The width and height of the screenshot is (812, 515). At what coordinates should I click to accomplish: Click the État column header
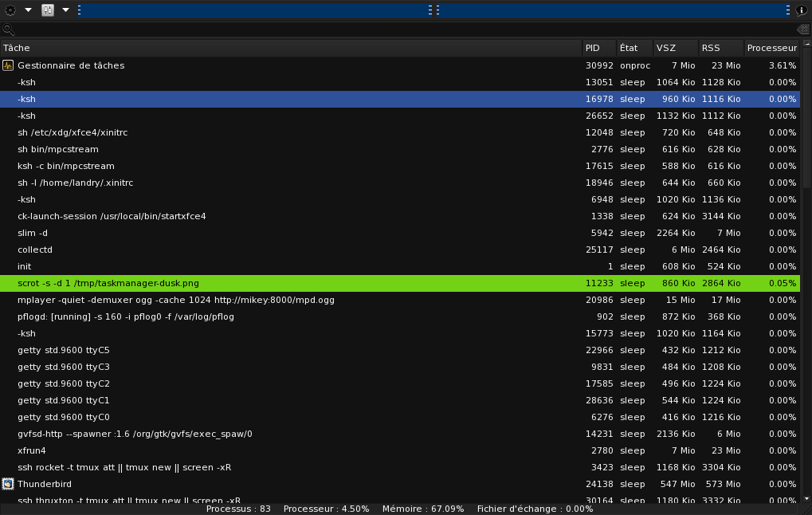click(x=634, y=48)
